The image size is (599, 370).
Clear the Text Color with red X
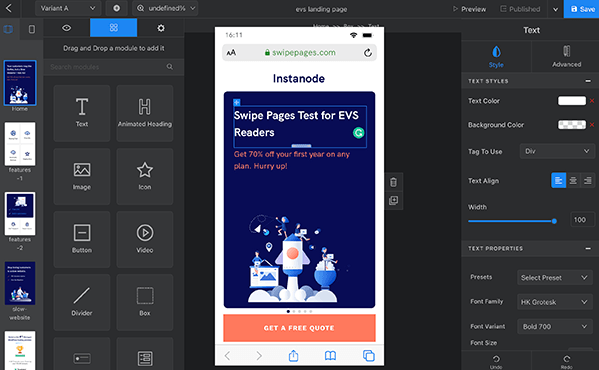click(592, 101)
